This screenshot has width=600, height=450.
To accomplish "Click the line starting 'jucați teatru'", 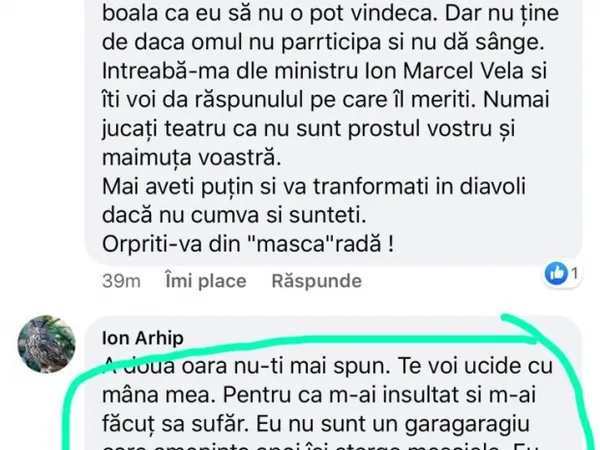I will click(x=308, y=129).
